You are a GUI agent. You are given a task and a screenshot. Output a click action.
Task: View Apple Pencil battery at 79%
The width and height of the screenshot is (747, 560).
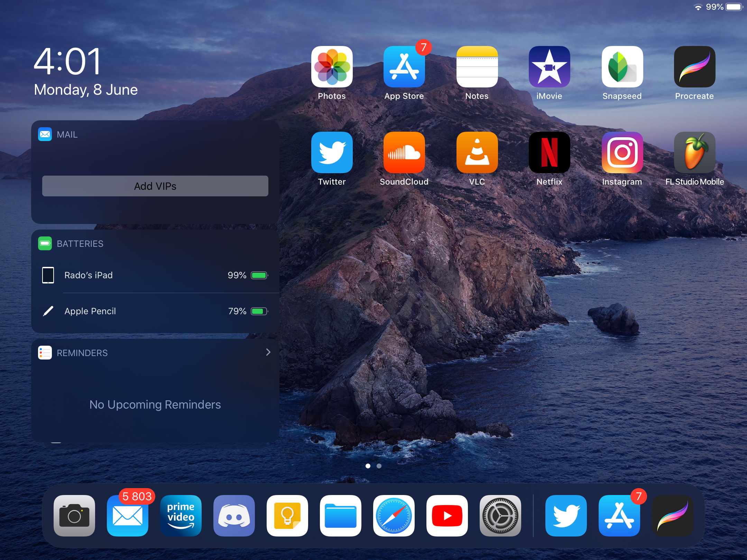[155, 310]
